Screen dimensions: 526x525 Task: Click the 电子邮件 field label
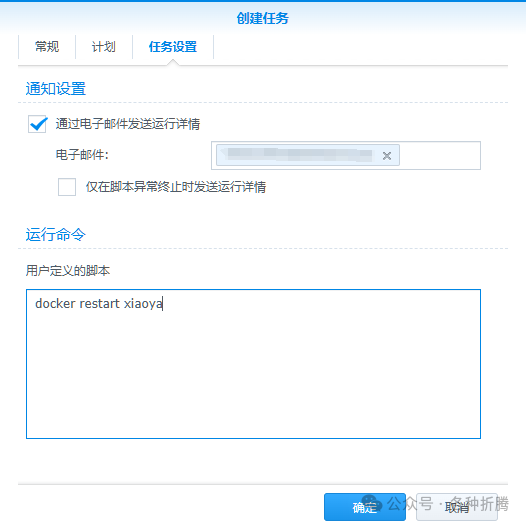tap(82, 155)
